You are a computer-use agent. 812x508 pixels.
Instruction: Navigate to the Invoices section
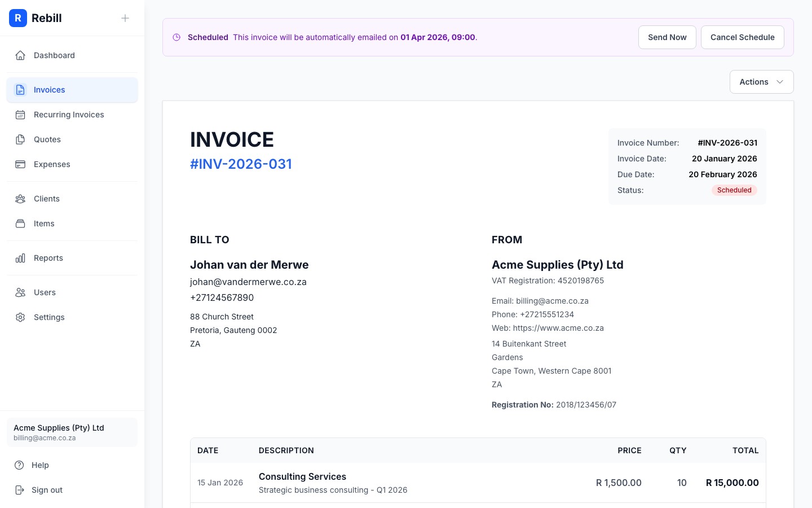[x=49, y=90]
